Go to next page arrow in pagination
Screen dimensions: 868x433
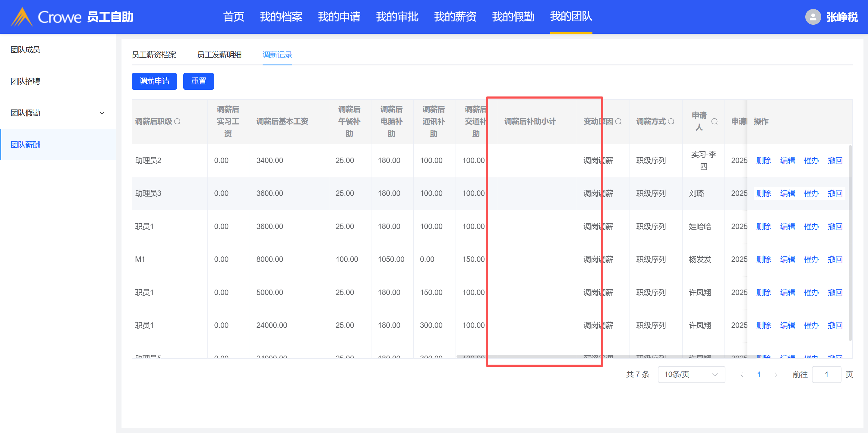(x=776, y=375)
